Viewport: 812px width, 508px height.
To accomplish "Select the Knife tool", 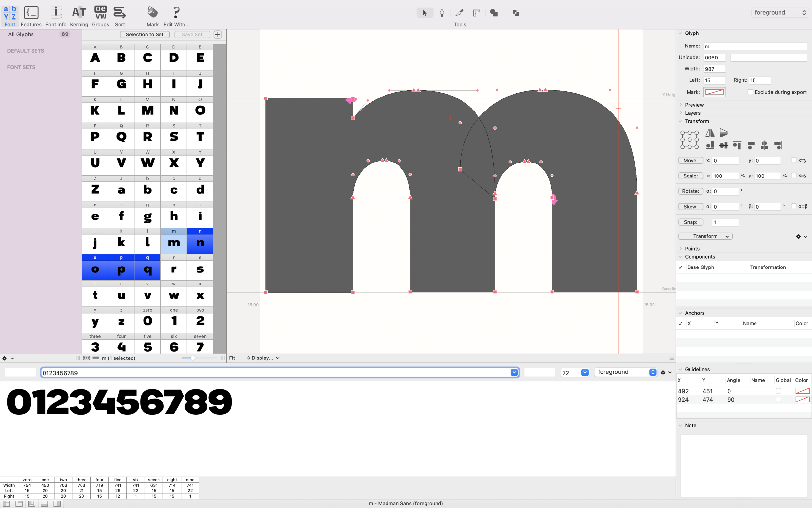I will (x=459, y=13).
